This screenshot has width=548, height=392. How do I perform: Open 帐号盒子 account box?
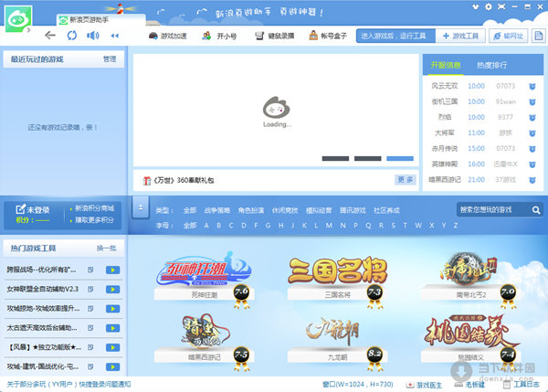[328, 36]
